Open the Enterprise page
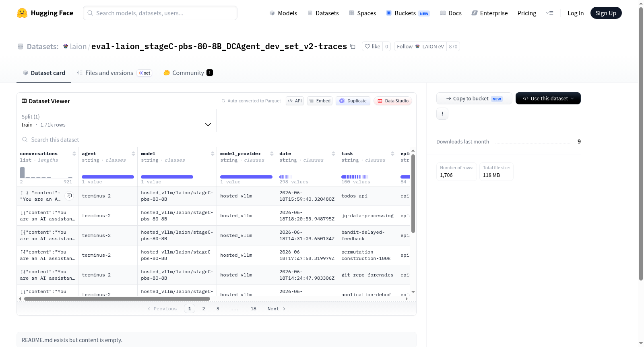644x347 pixels. point(489,13)
